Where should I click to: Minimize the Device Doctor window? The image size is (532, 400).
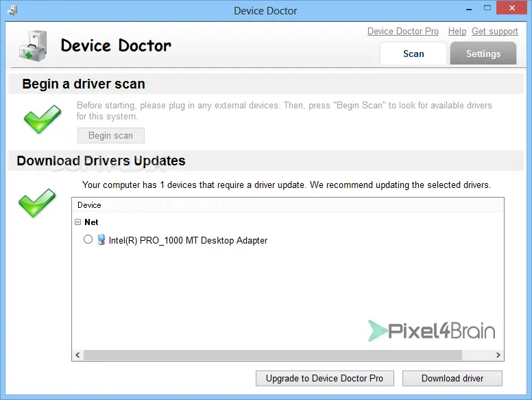(x=469, y=9)
